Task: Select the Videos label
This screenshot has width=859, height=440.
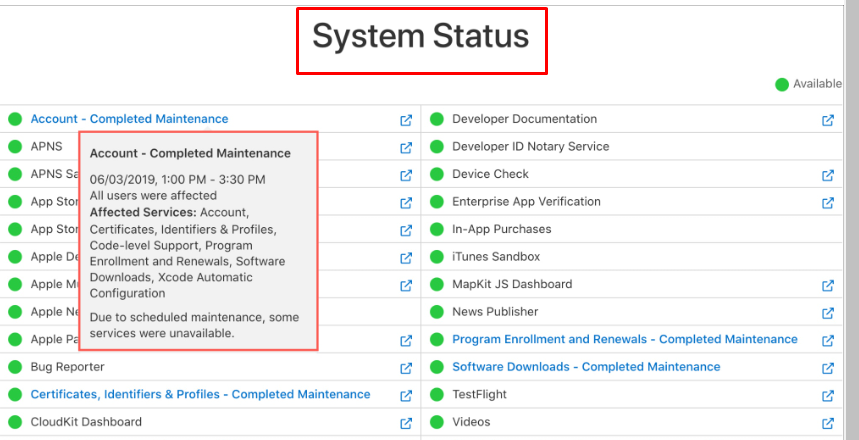Action: 471,422
